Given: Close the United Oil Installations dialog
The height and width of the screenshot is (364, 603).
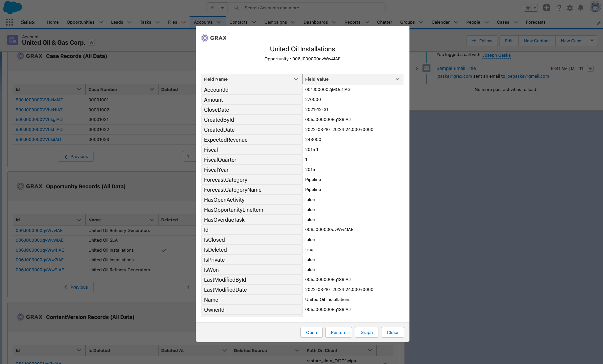Looking at the screenshot, I should pyautogui.click(x=392, y=332).
